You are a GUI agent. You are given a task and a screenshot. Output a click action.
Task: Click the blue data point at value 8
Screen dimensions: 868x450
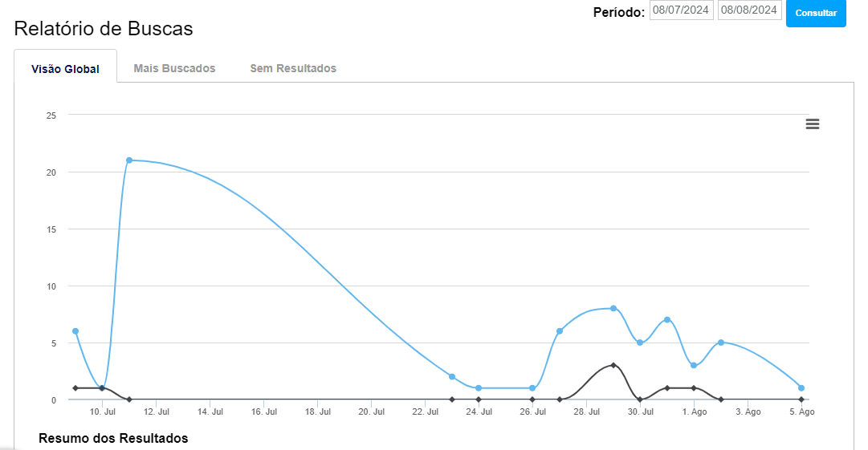[x=613, y=308]
